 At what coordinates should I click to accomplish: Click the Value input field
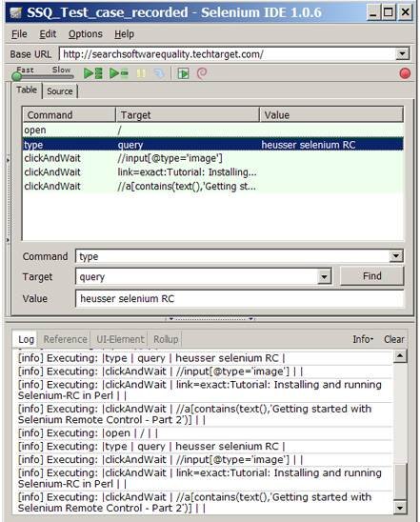pos(240,298)
